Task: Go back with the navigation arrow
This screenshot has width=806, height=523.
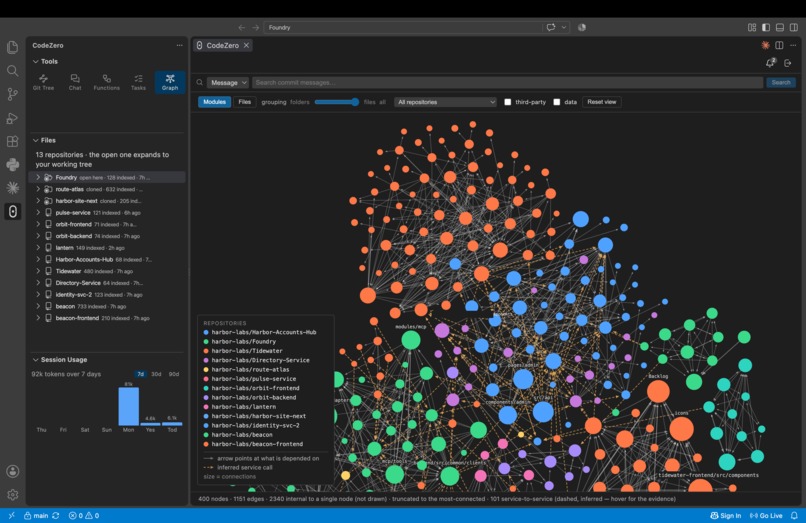Action: point(242,27)
